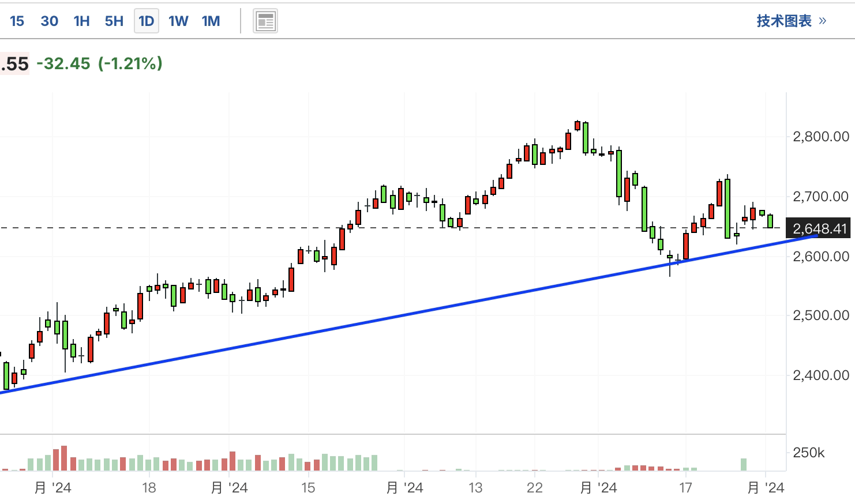855x504 pixels.
Task: Switch to the 1M monthly timeframe
Action: [x=211, y=21]
